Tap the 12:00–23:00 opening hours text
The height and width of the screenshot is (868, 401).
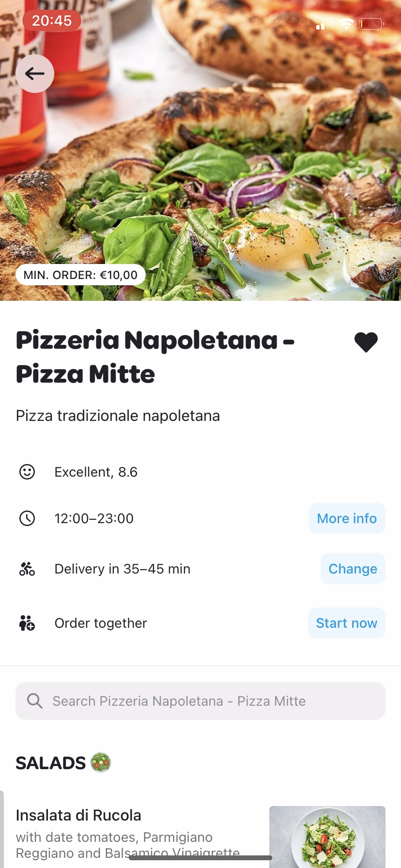pos(94,518)
